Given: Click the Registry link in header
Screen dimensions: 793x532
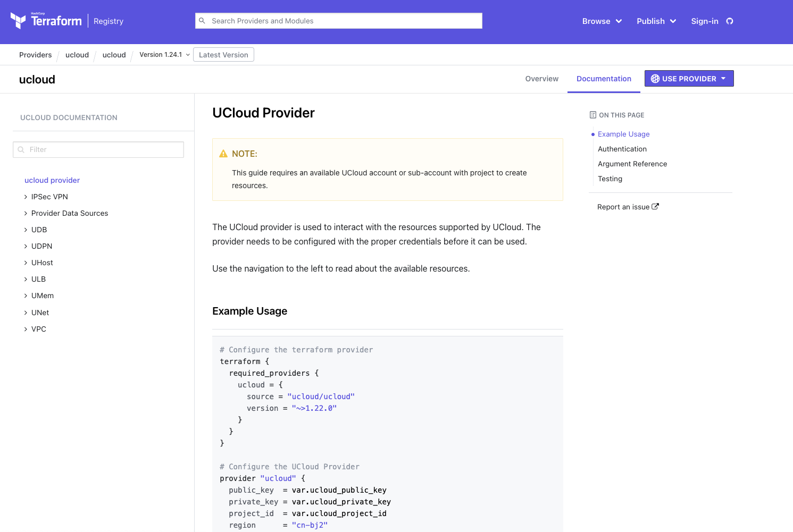Looking at the screenshot, I should tap(108, 21).
